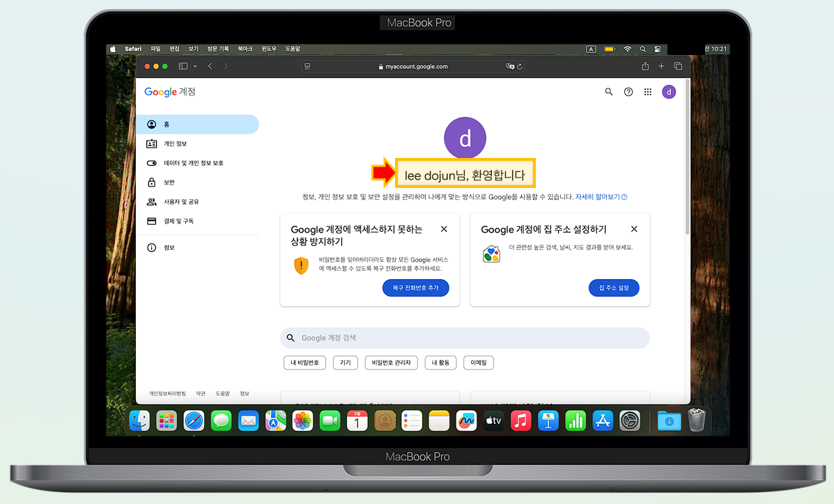Reload the page with refresh icon
The width and height of the screenshot is (834, 504).
click(x=520, y=66)
